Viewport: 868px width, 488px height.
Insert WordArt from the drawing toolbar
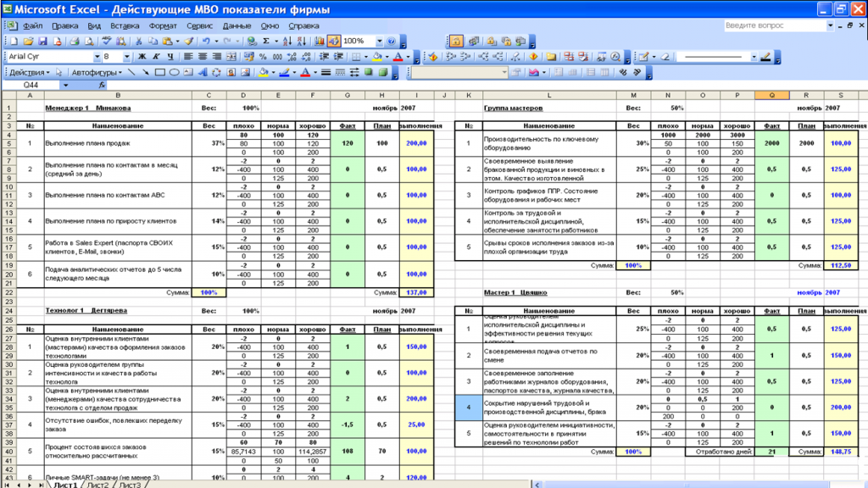point(203,73)
